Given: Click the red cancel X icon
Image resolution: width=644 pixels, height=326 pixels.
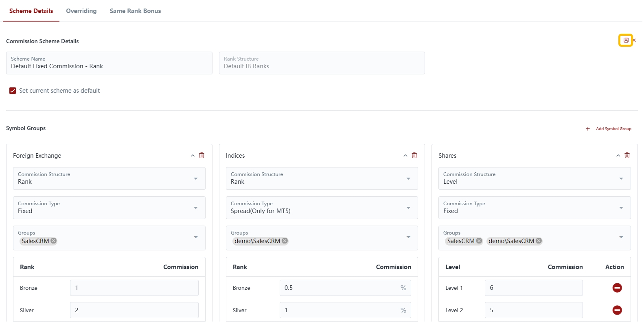Looking at the screenshot, I should coord(635,40).
